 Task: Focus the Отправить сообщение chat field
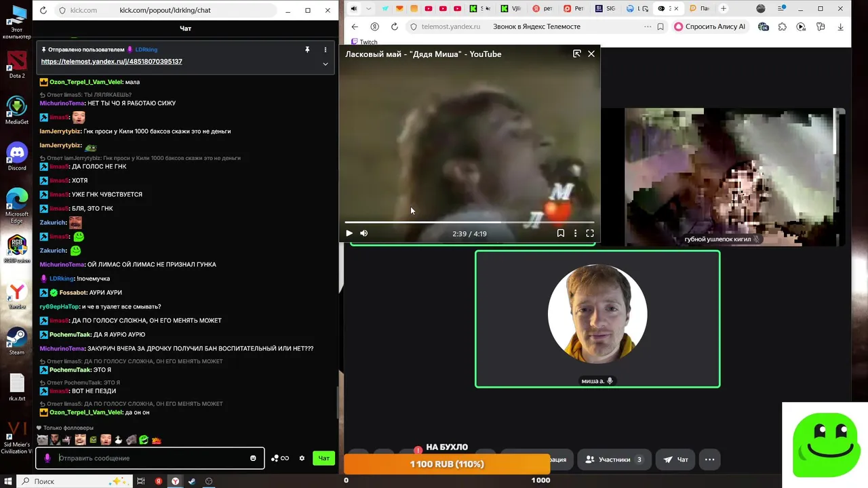pyautogui.click(x=151, y=458)
